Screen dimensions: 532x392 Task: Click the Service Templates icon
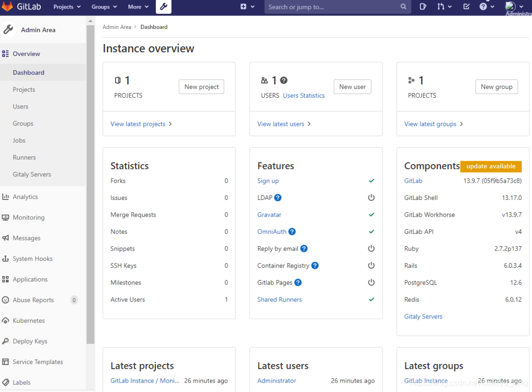[5, 362]
